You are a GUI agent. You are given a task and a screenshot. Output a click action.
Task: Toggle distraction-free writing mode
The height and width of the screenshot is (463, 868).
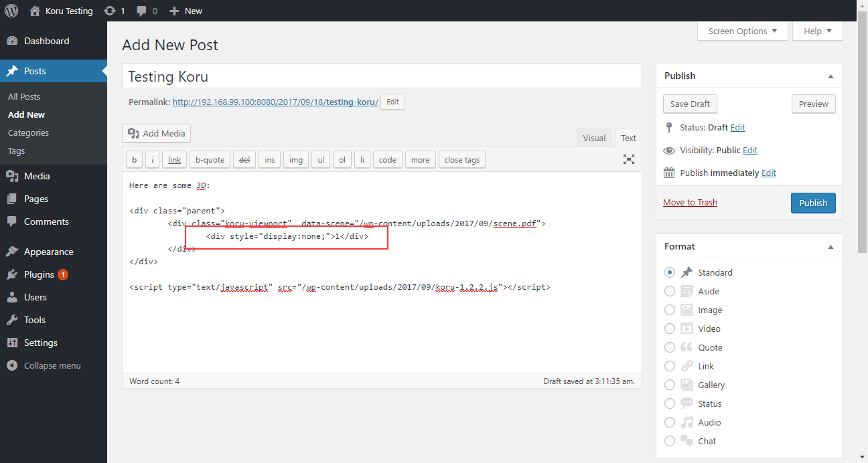tap(628, 159)
